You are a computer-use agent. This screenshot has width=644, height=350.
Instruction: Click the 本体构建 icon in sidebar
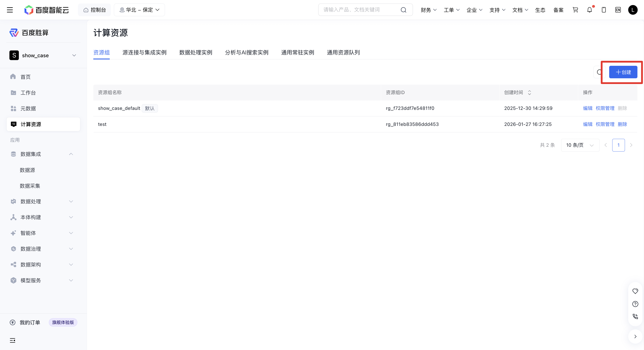pos(13,217)
